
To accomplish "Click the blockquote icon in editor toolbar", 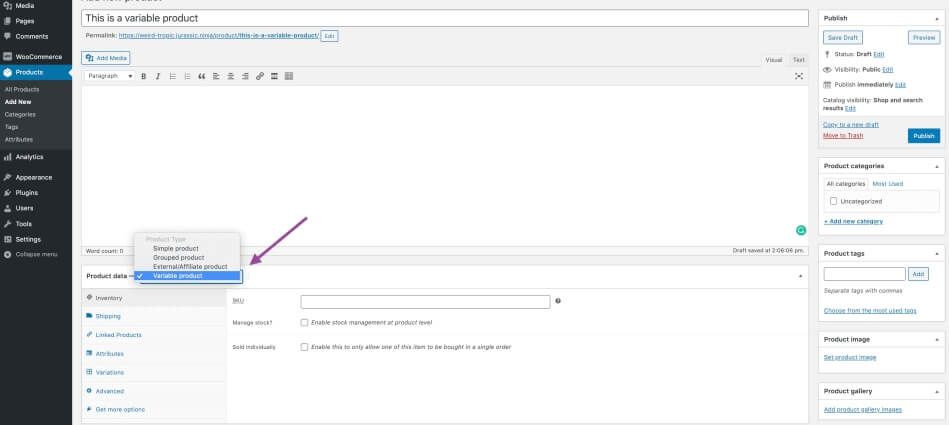I will 202,76.
